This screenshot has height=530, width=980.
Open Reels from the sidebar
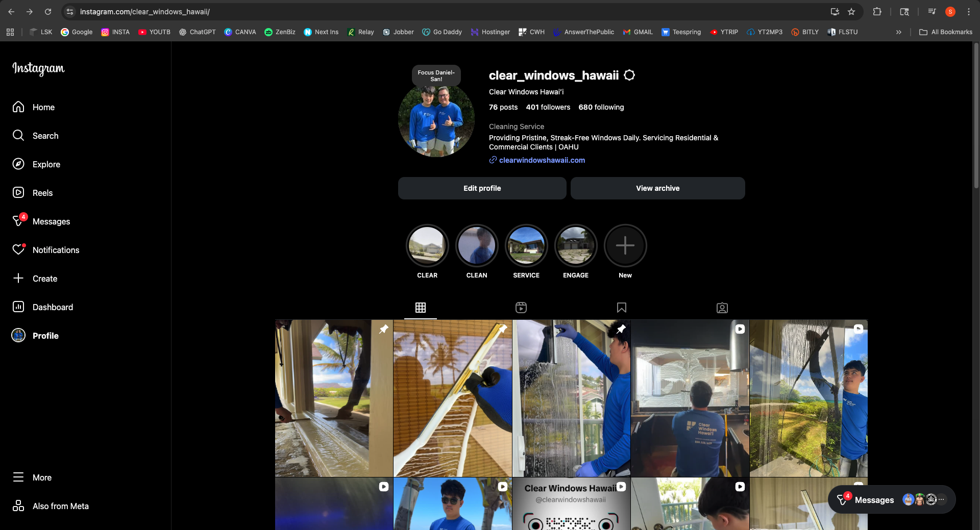click(x=18, y=192)
